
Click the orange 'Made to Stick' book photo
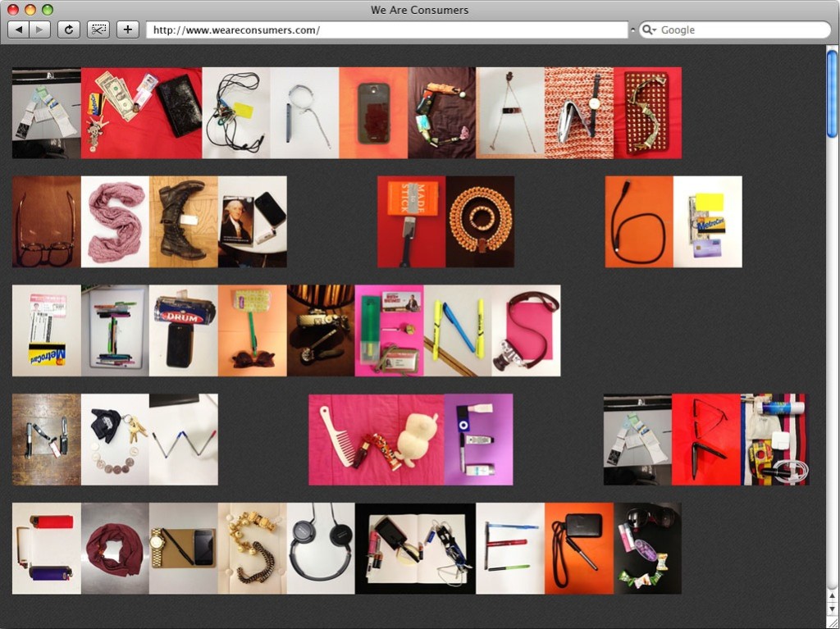pos(411,221)
